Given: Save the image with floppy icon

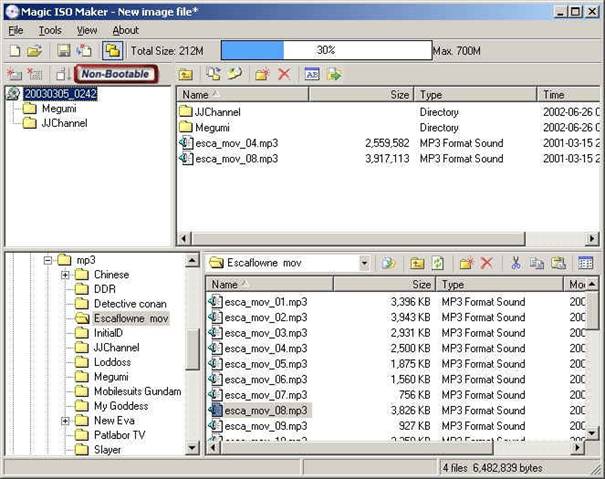Looking at the screenshot, I should tap(64, 51).
